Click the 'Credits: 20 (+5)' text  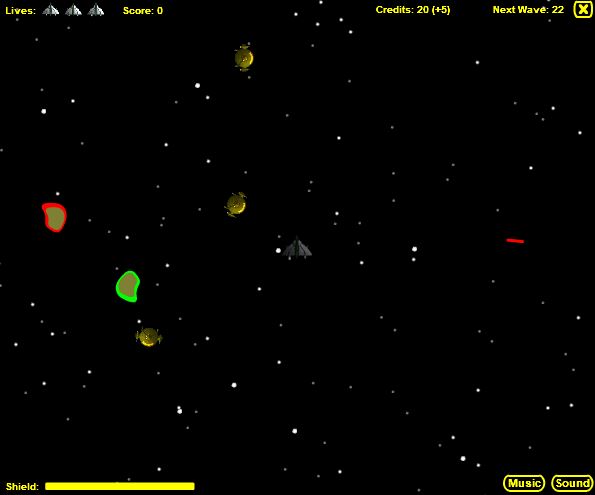point(413,10)
